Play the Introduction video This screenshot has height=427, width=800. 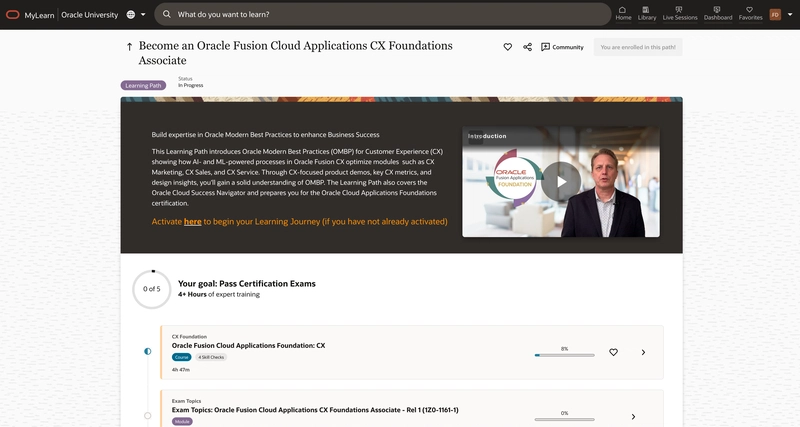tap(561, 182)
